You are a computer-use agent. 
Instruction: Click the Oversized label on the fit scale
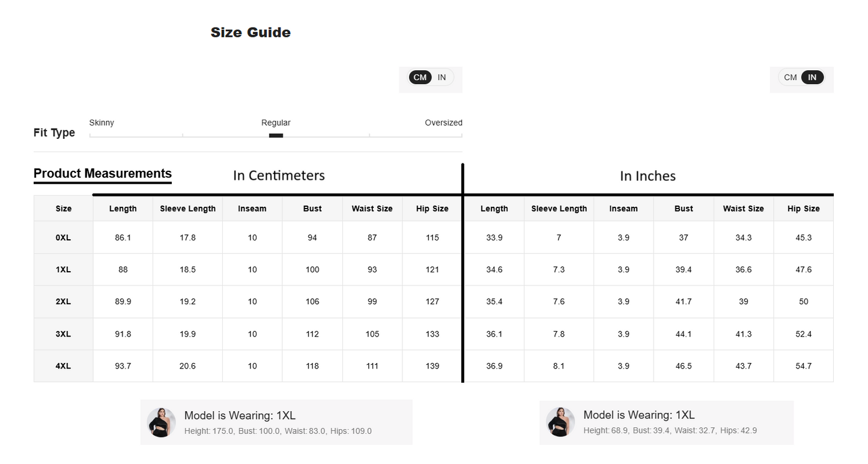point(443,123)
